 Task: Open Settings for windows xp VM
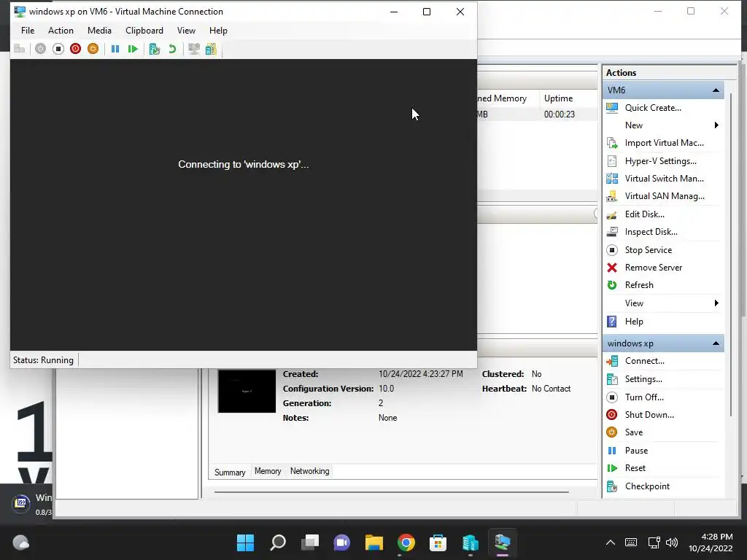[643, 379]
